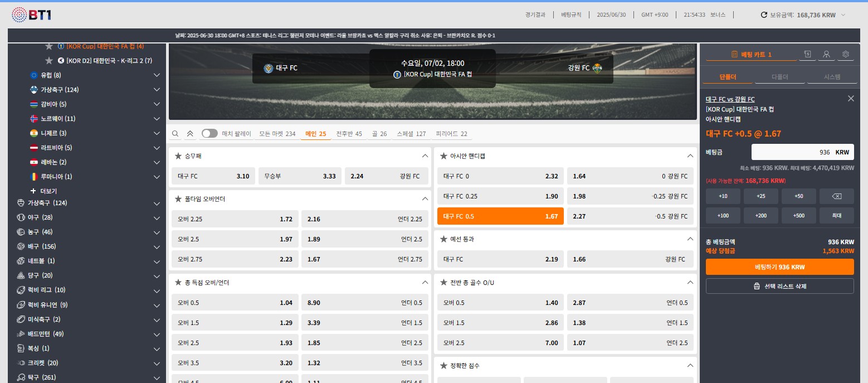
Task: Expand the 탁구 (261) sport
Action: (157, 377)
